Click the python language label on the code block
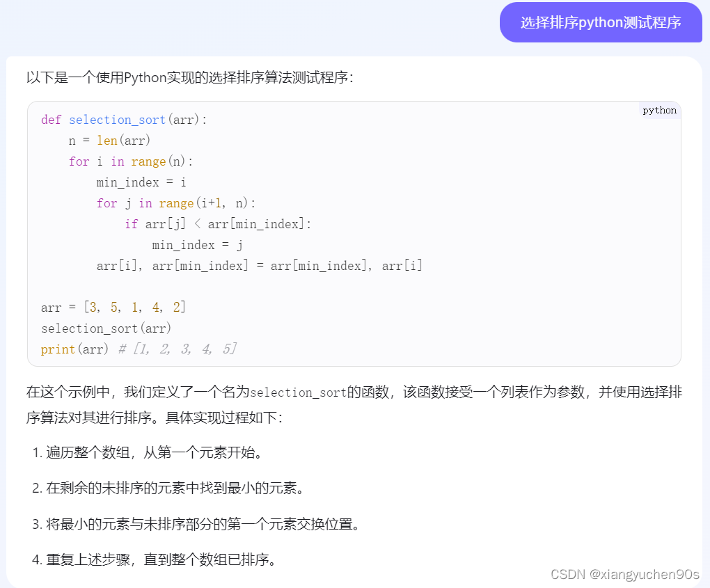Viewport: 710px width, 588px height. tap(658, 110)
